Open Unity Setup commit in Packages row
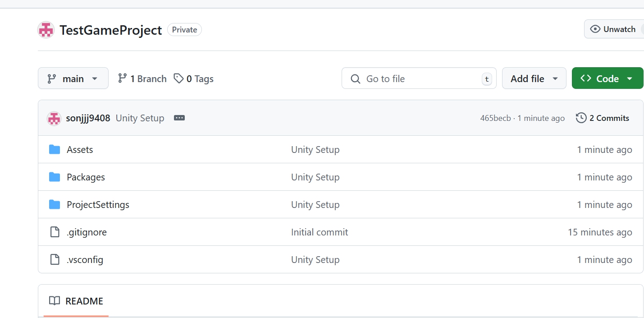 315,177
